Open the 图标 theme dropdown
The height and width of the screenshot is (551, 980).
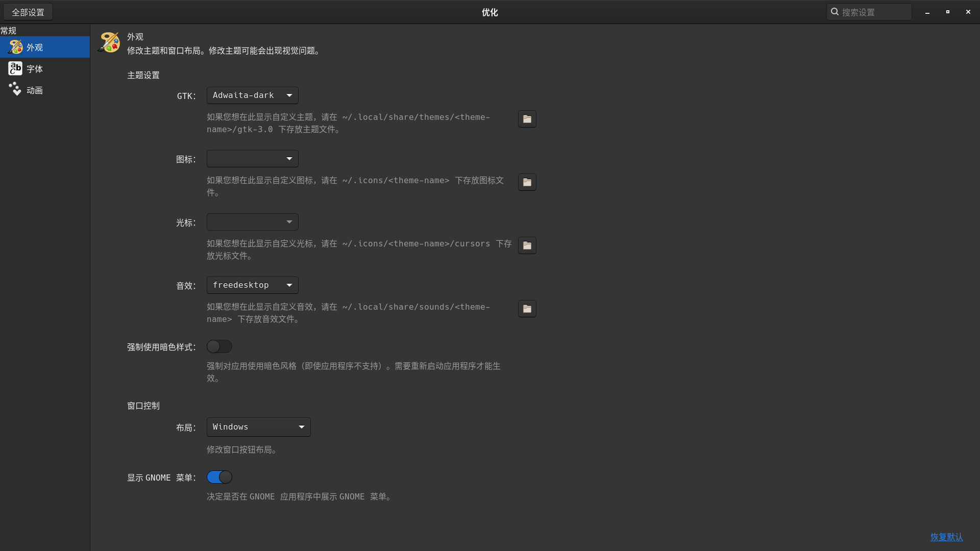pyautogui.click(x=252, y=159)
